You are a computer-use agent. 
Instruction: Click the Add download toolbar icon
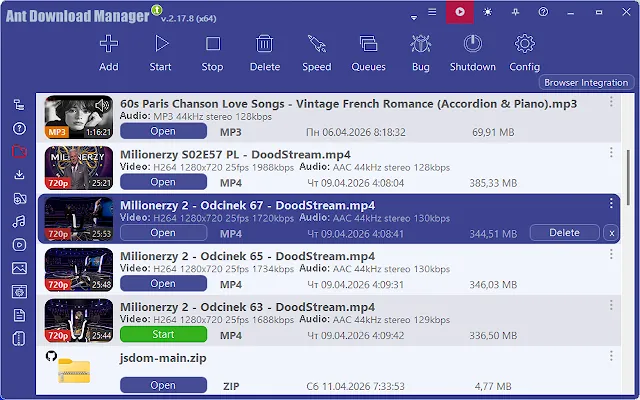click(109, 44)
